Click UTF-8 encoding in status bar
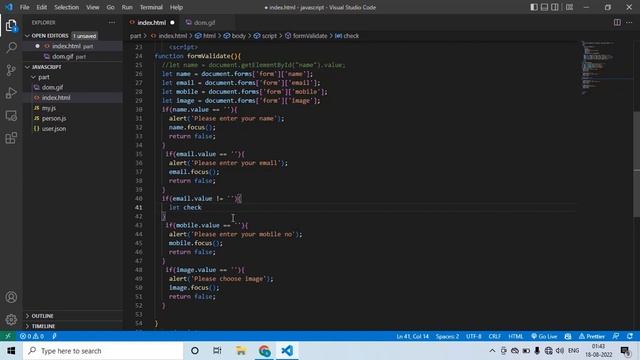This screenshot has height=360, width=640. point(473,336)
